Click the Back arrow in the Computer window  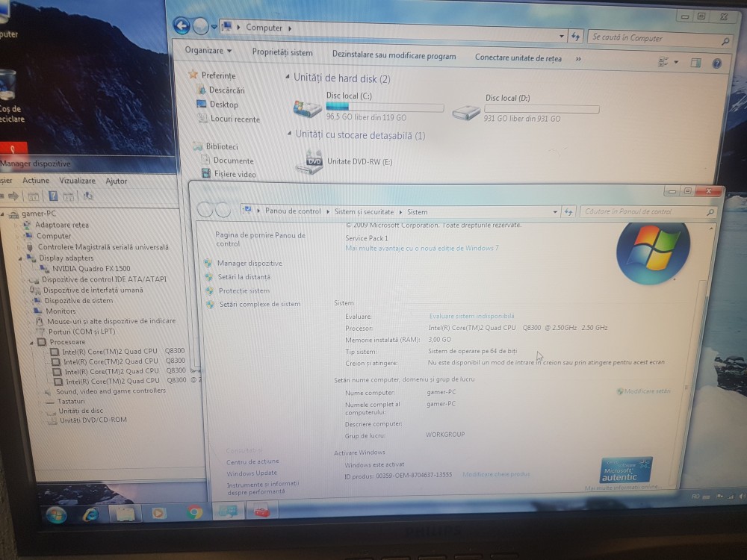pyautogui.click(x=182, y=25)
